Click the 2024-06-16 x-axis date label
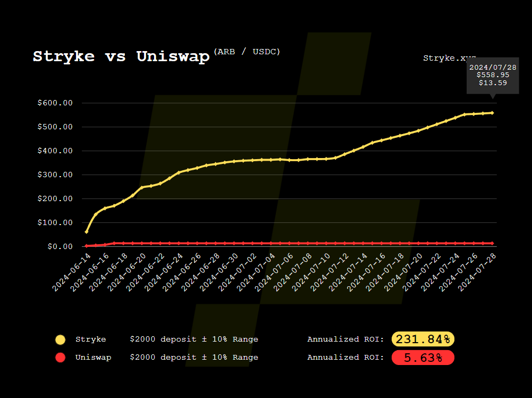532x398 pixels. [90, 272]
